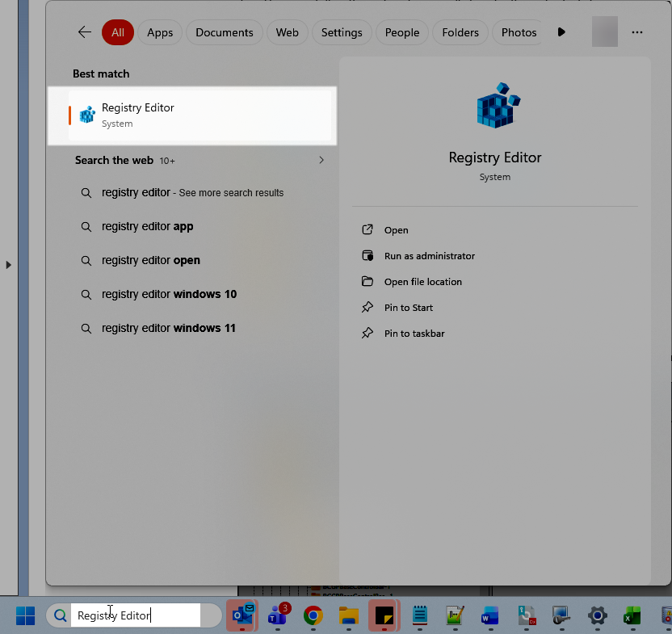This screenshot has width=672, height=634.
Task: Open Google Chrome from the taskbar
Action: tap(313, 615)
